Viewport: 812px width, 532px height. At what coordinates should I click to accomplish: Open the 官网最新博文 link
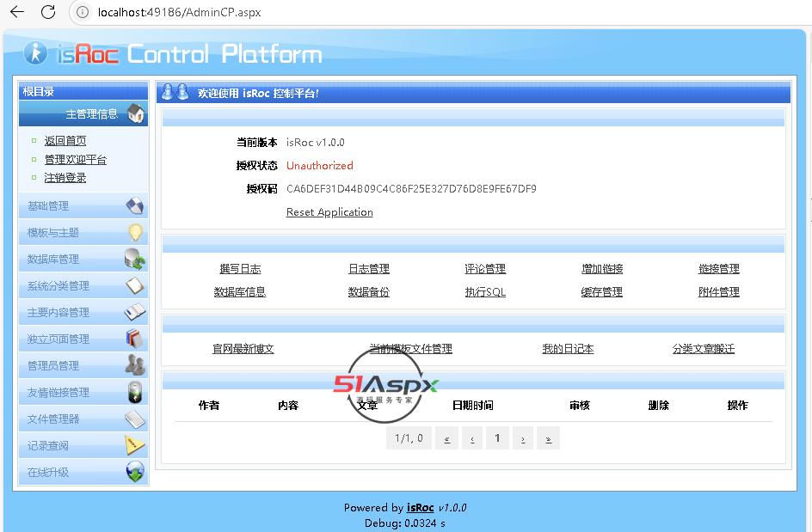[x=243, y=349]
